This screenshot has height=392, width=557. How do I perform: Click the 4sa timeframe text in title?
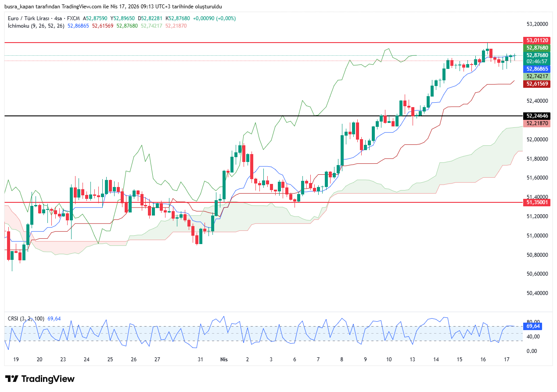point(57,18)
